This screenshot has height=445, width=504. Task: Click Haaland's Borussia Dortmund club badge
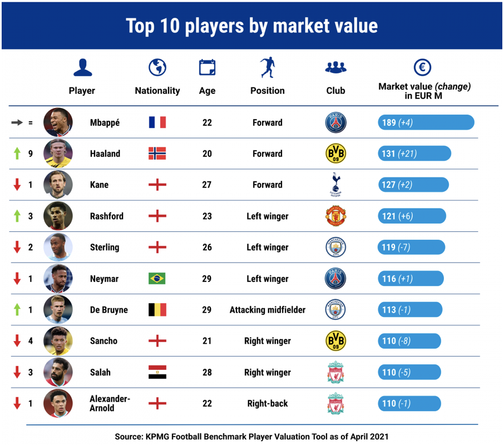tap(335, 154)
